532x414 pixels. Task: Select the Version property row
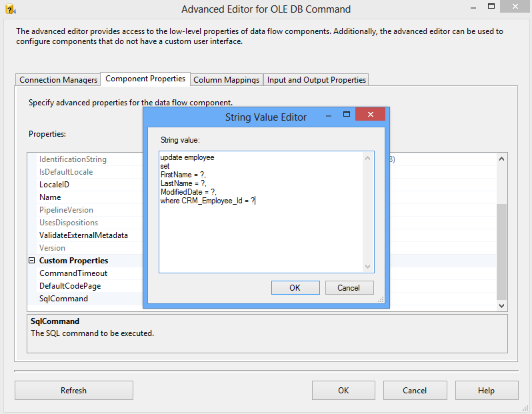click(x=52, y=248)
